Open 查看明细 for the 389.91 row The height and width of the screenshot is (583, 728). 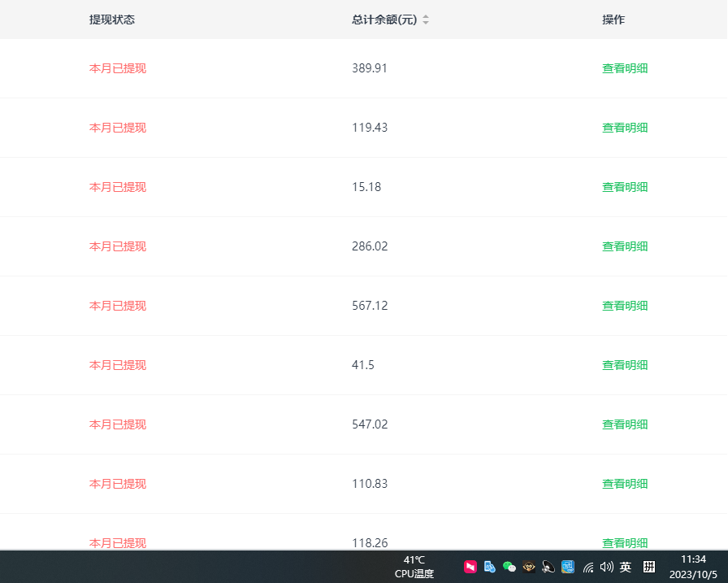point(625,68)
